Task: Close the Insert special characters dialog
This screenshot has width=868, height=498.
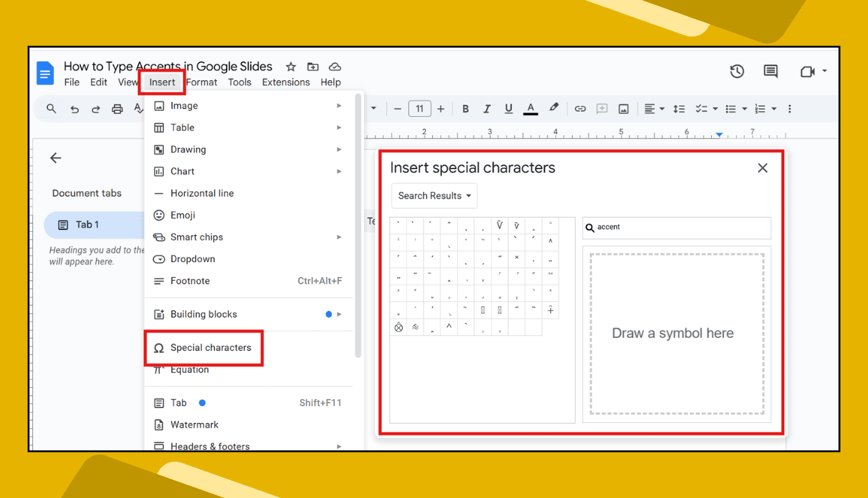Action: pyautogui.click(x=763, y=168)
